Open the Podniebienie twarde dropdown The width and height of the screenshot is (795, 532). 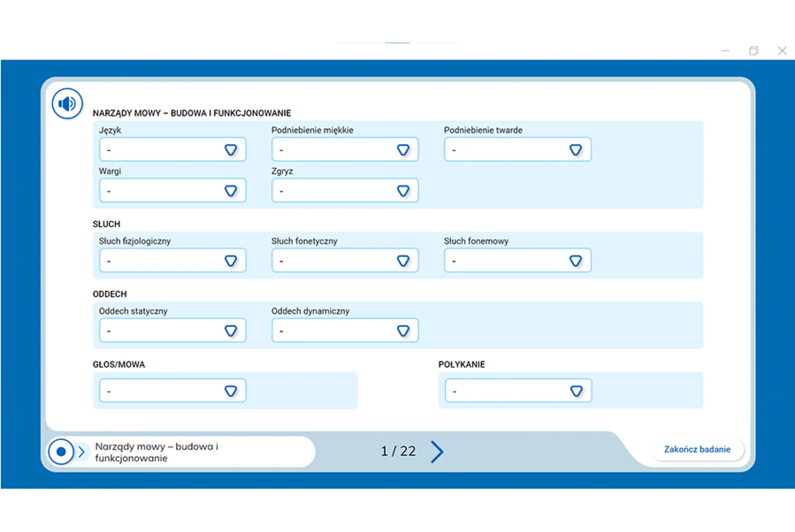[518, 150]
